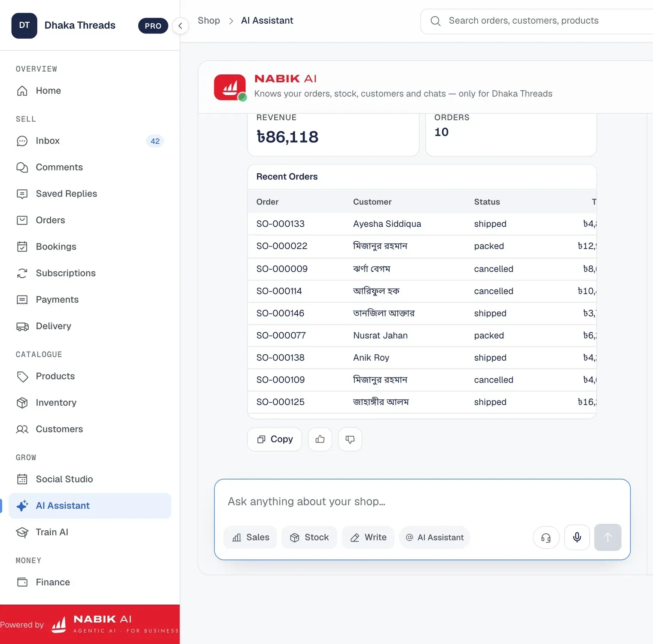The height and width of the screenshot is (644, 653).
Task: Click customer Anik Roy in the table
Action: point(371,358)
